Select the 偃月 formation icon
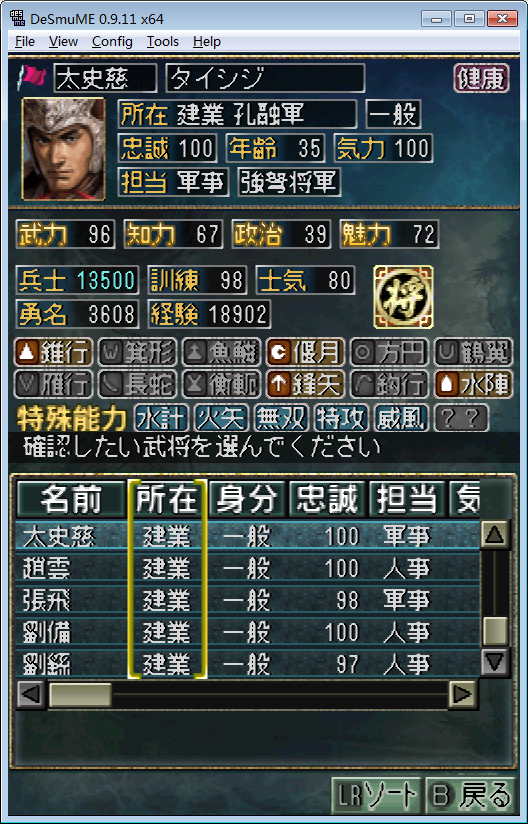This screenshot has width=528, height=824. point(305,353)
